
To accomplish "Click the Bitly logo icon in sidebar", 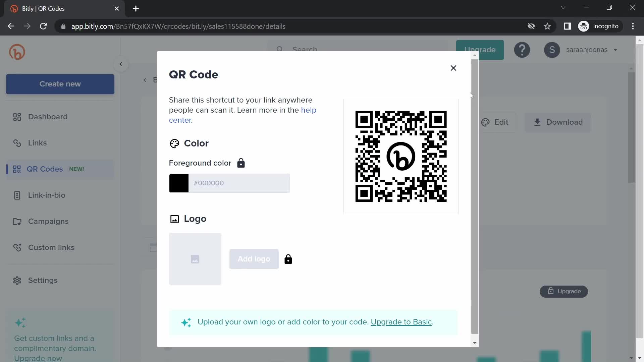I will 17,52.
